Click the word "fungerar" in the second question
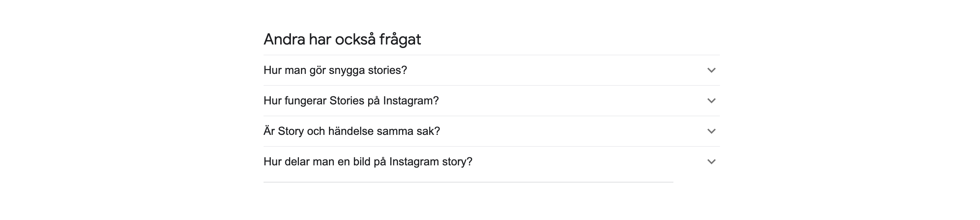Image resolution: width=980 pixels, height=220 pixels. pyautogui.click(x=306, y=101)
